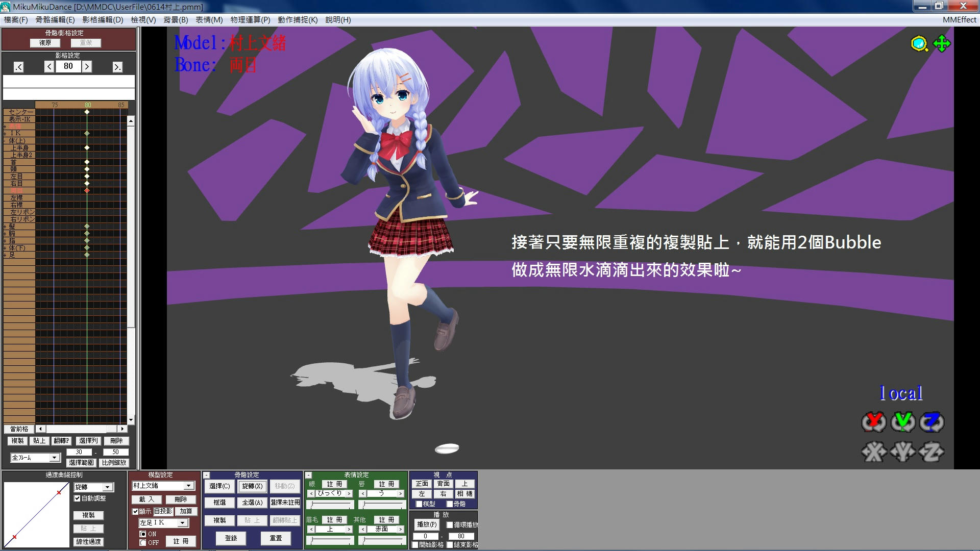Click the grey Y-axis move icon
The height and width of the screenshot is (551, 980).
point(903,452)
